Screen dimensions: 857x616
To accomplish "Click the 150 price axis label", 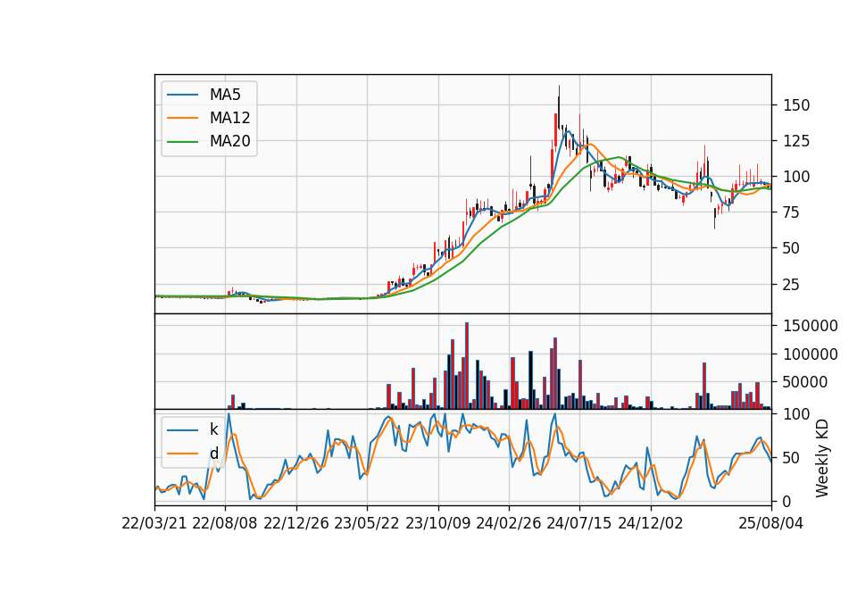I will [796, 105].
